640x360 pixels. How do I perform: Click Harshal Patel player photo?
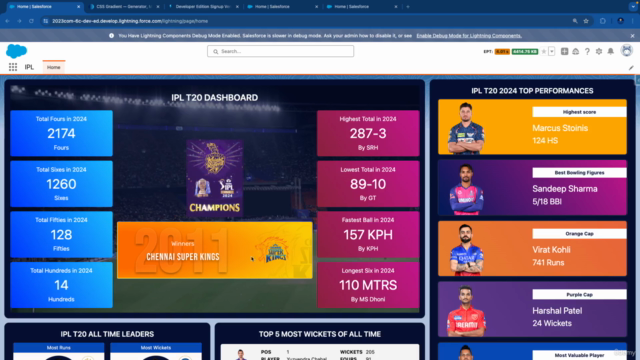(466, 311)
